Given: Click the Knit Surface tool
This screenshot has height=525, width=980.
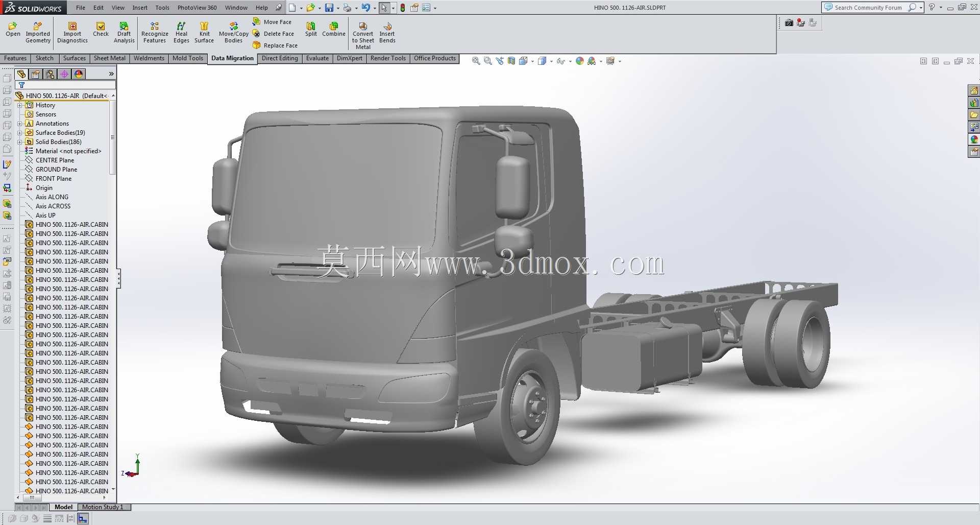Looking at the screenshot, I should point(204,26).
